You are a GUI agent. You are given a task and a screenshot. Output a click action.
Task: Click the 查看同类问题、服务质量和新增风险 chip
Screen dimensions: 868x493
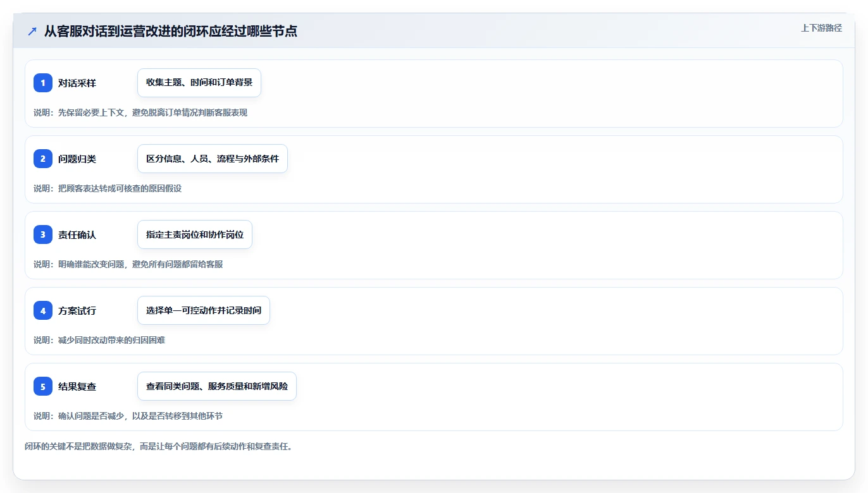(217, 386)
